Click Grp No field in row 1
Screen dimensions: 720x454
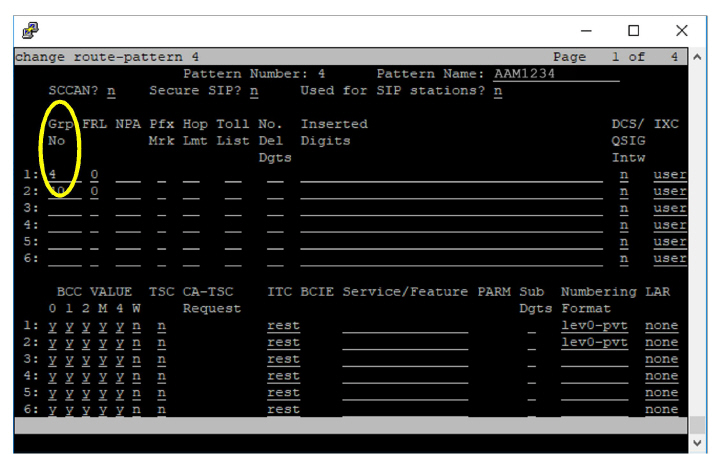coord(65,175)
